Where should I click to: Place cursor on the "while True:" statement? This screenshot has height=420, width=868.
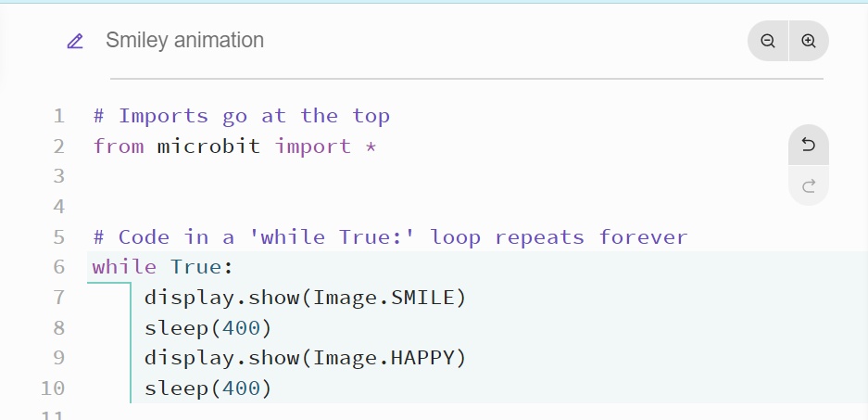(x=162, y=267)
